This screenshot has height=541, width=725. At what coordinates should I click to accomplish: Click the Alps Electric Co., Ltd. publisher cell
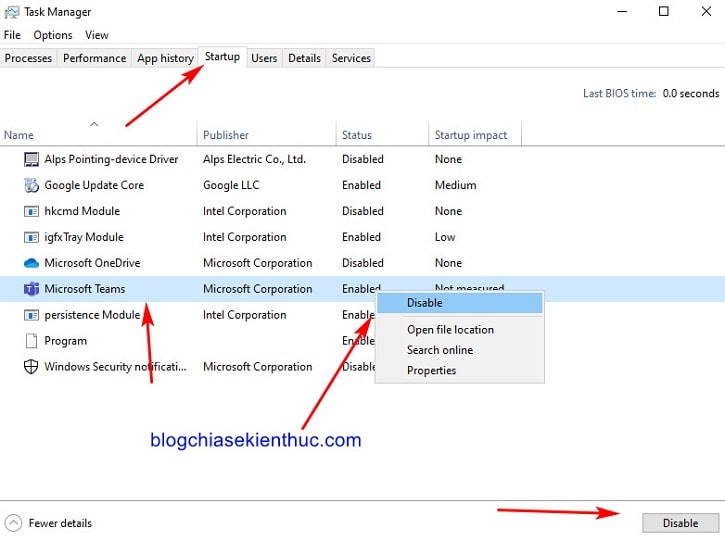(254, 159)
